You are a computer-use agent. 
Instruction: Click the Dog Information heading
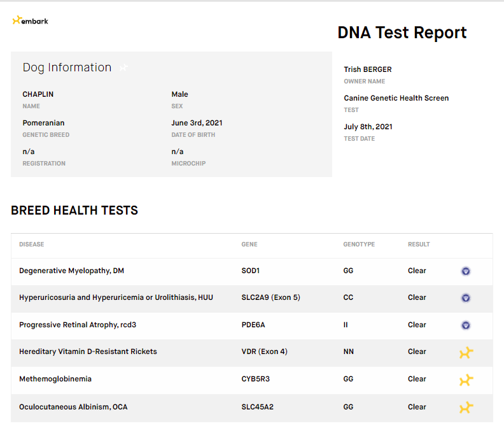67,67
